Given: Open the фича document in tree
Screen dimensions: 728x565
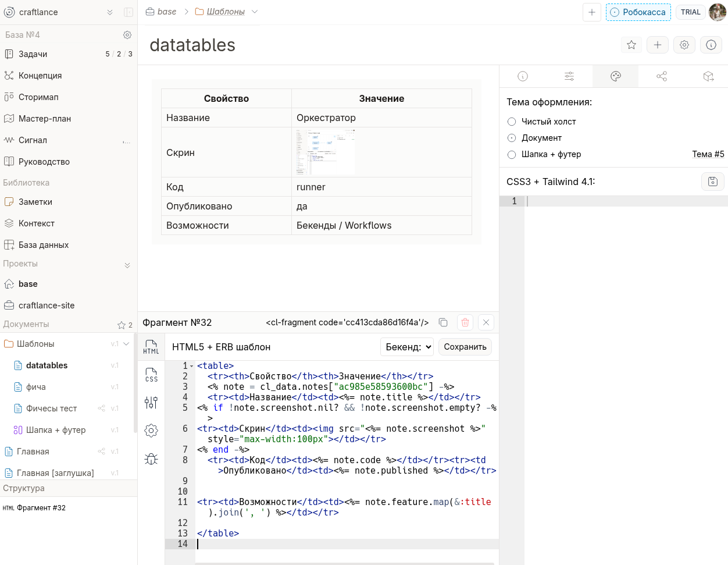Looking at the screenshot, I should click(36, 387).
